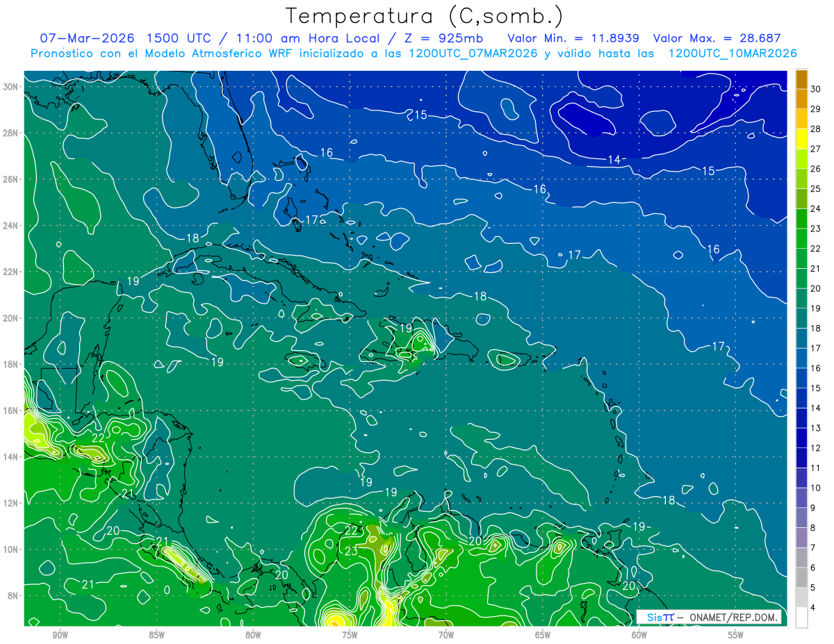Click the '60W' longitude axis label
The width and height of the screenshot is (834, 644).
(639, 635)
